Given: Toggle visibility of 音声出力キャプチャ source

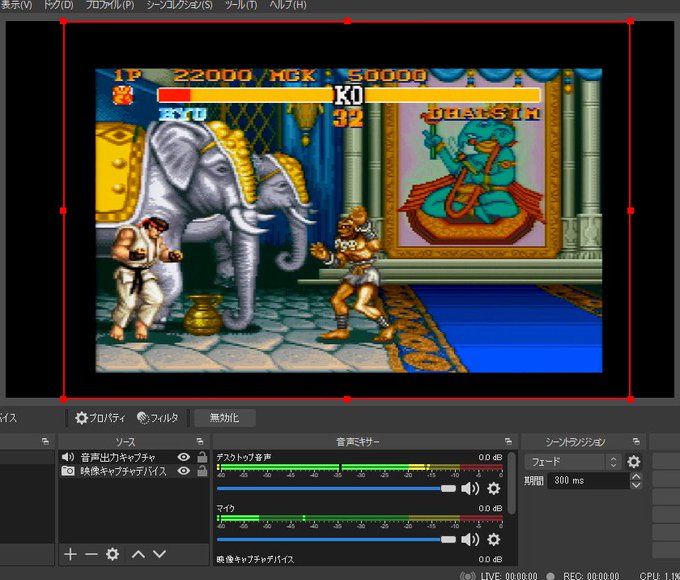Looking at the screenshot, I should pyautogui.click(x=184, y=457).
